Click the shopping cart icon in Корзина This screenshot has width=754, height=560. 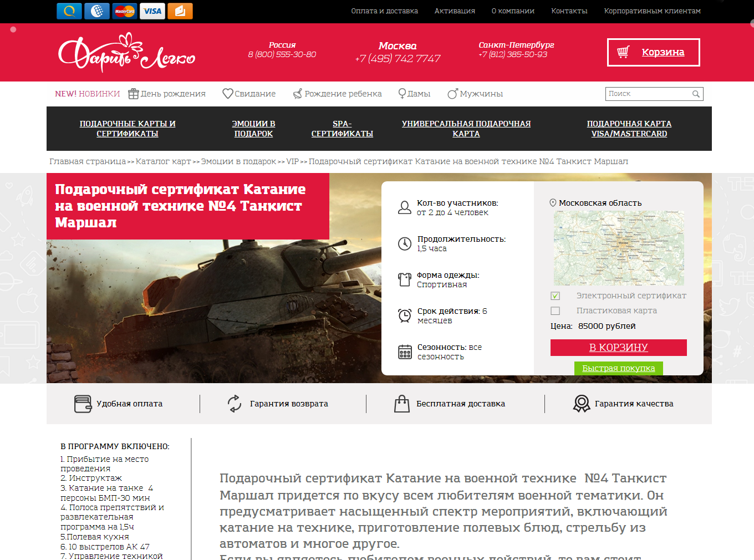pos(623,52)
